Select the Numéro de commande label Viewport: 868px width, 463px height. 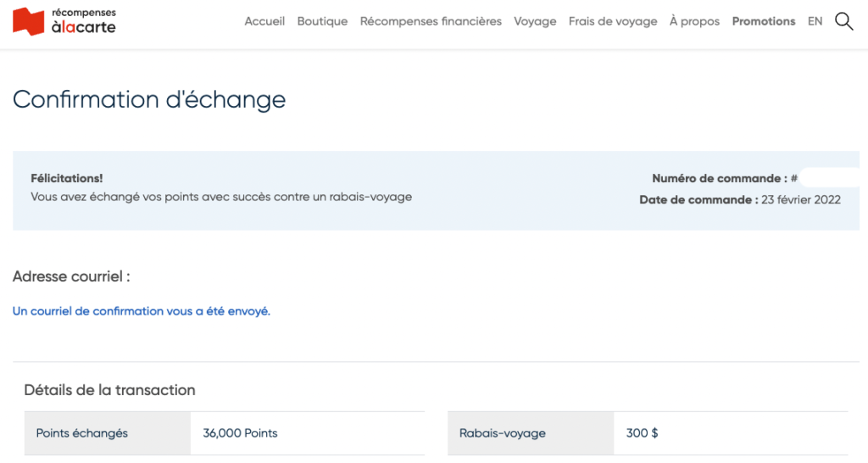click(719, 178)
